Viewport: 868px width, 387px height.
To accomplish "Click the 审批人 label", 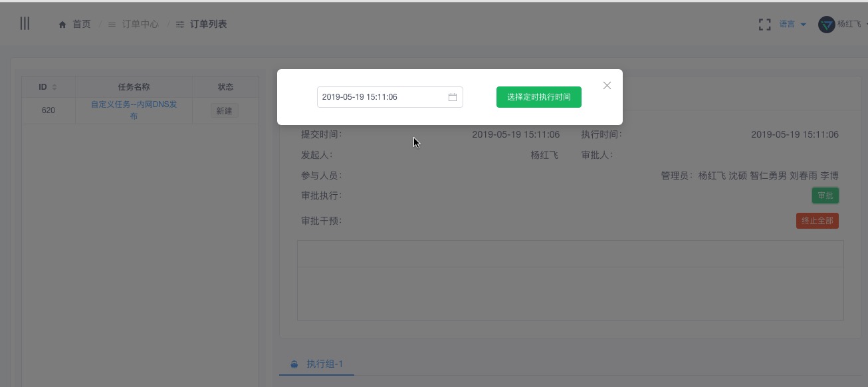I will tap(597, 155).
